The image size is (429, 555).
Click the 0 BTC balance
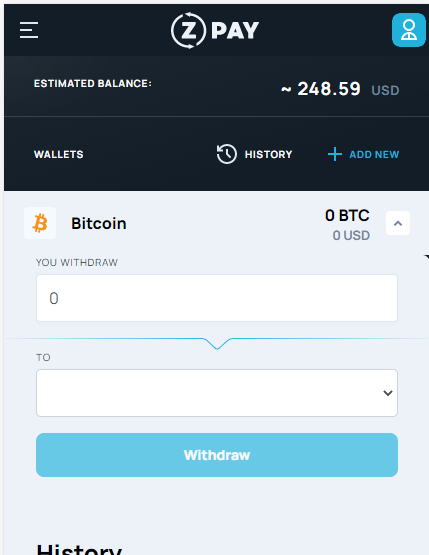[x=347, y=215]
